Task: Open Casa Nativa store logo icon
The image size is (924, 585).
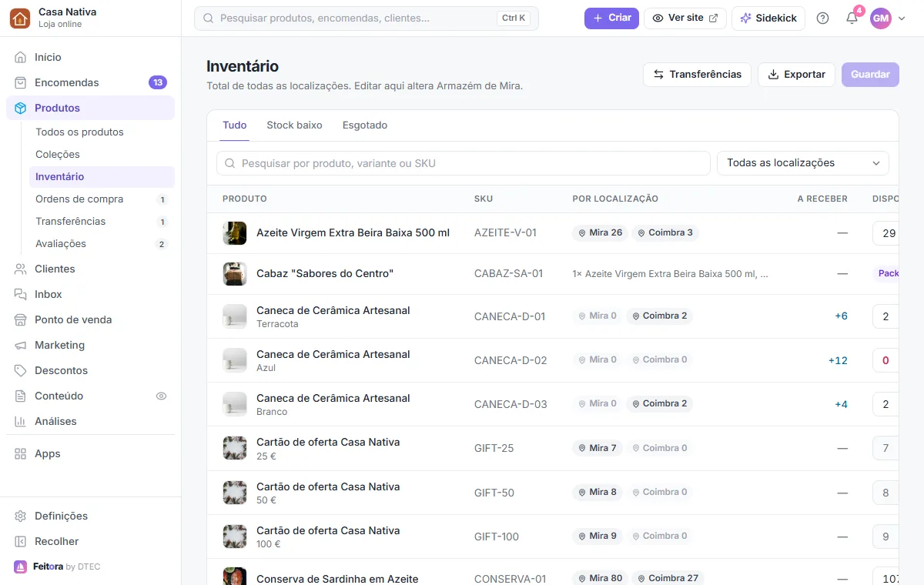Action: point(20,18)
